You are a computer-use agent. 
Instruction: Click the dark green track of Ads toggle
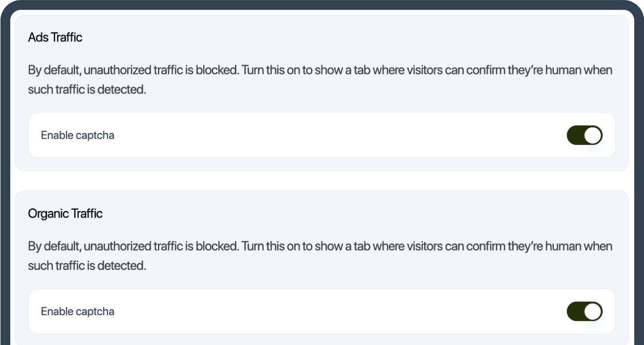[575, 135]
